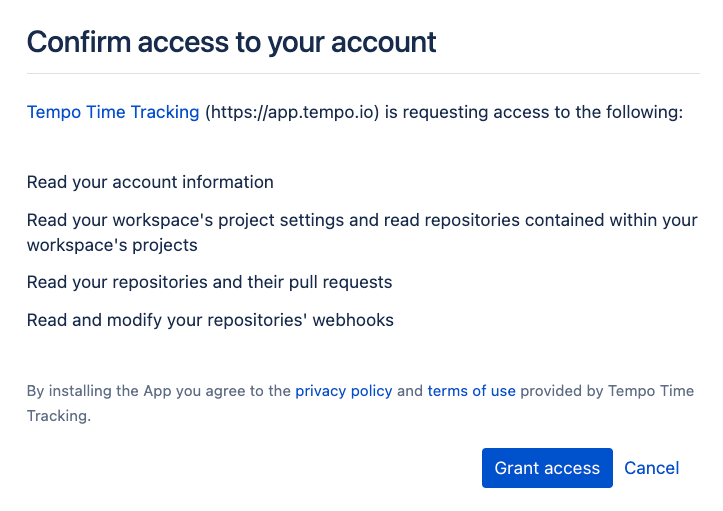Select 'Read your account information' permission text

click(x=150, y=182)
